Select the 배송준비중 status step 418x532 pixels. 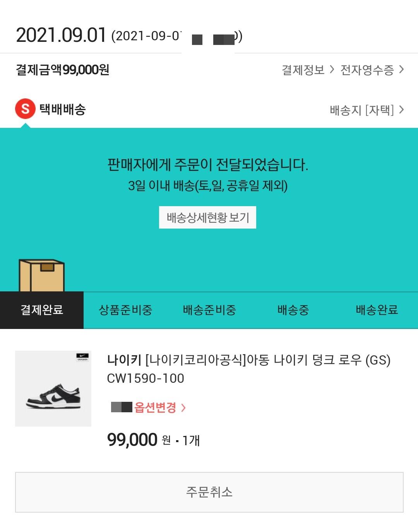(x=209, y=310)
